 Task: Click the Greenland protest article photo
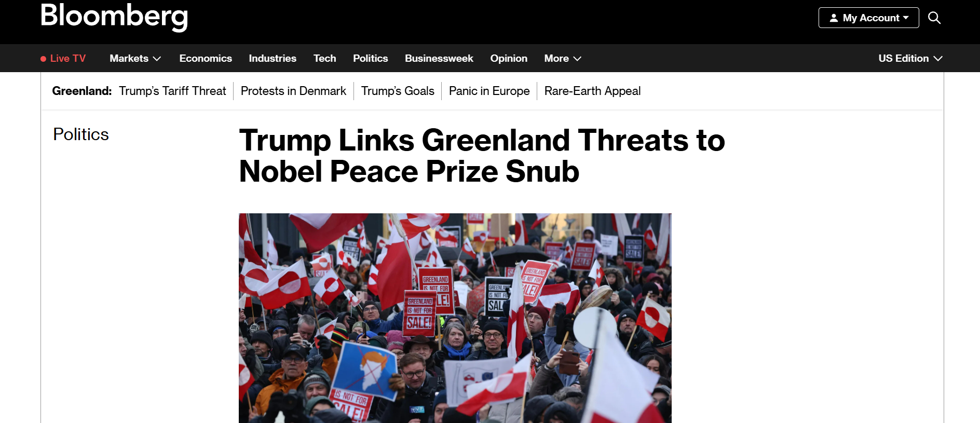pyautogui.click(x=455, y=318)
